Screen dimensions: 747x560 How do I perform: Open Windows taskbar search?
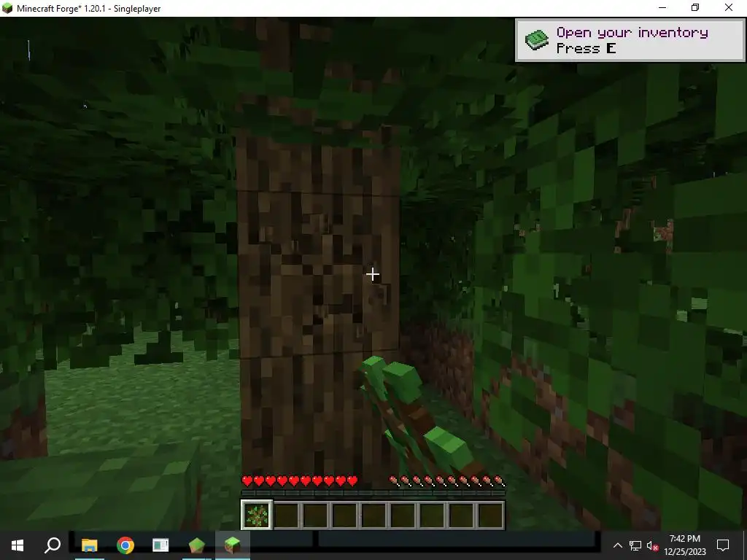(x=53, y=545)
